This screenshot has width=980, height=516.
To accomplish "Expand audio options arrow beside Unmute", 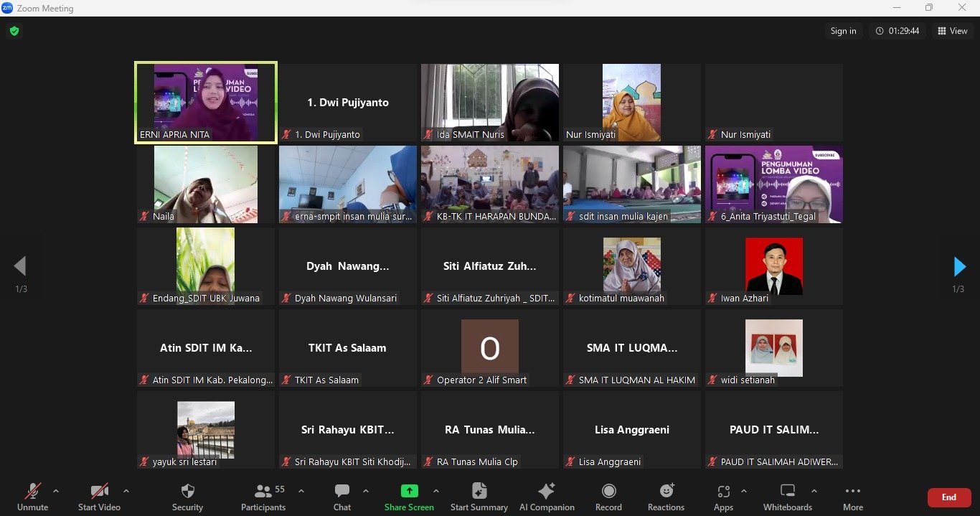I will tap(56, 491).
